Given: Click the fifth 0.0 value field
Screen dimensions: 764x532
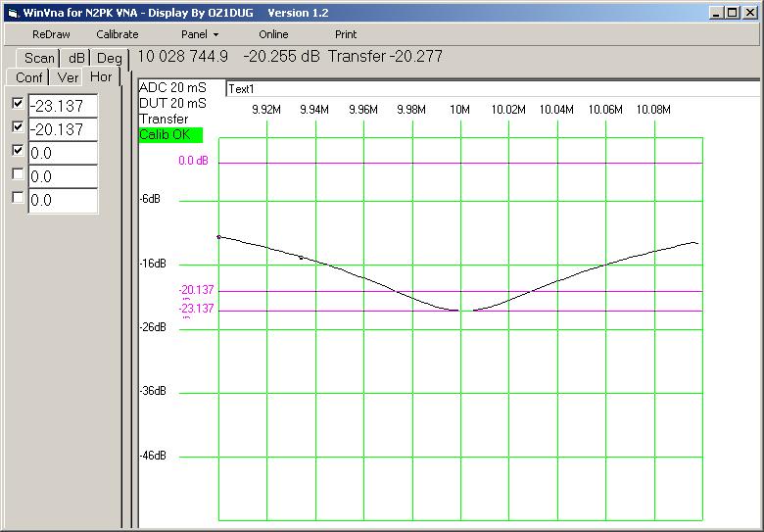Looking at the screenshot, I should [x=63, y=200].
